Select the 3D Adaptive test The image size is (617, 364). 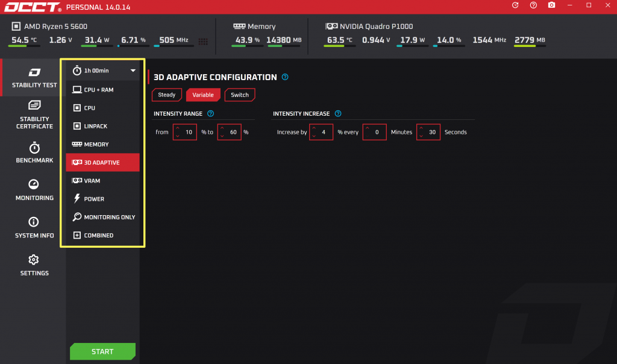102,163
